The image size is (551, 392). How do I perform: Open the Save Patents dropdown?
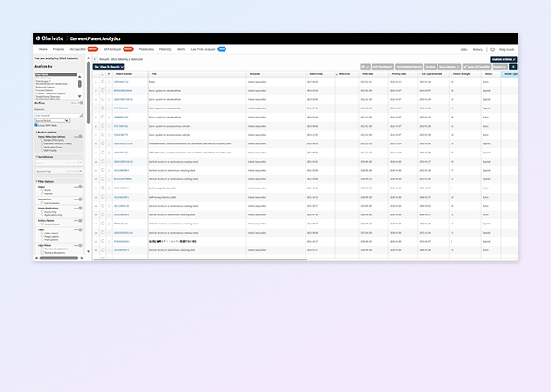[x=451, y=66]
